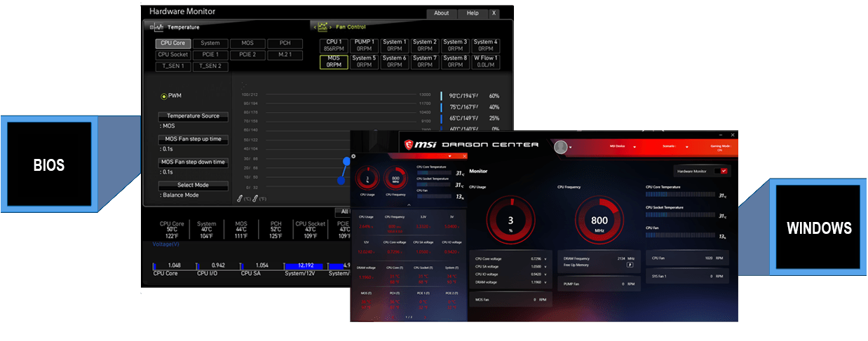
Task: Click the upper blue fan curve point
Action: click(346, 161)
